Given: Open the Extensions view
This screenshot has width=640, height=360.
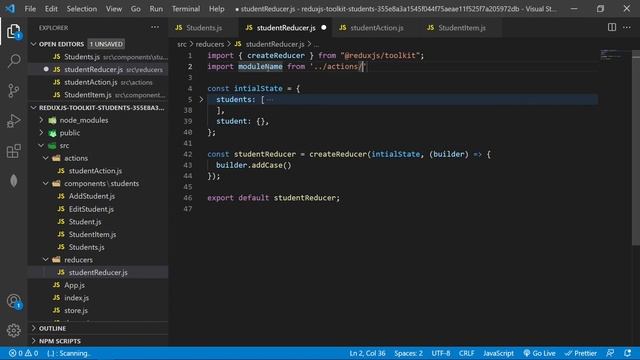Looking at the screenshot, I should [13, 151].
